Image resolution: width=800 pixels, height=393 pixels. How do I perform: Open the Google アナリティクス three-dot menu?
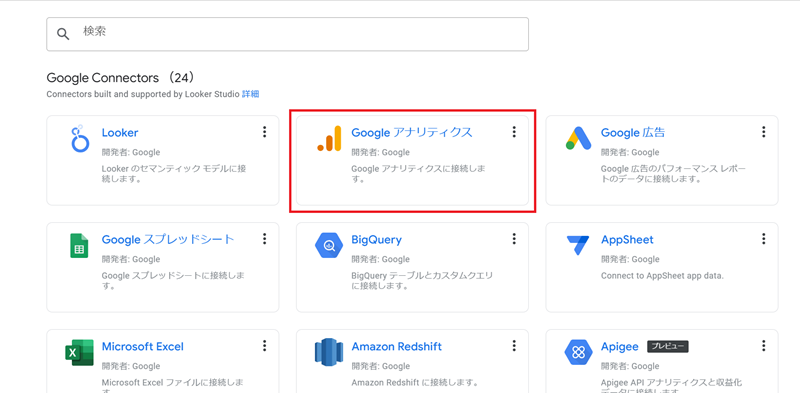514,132
